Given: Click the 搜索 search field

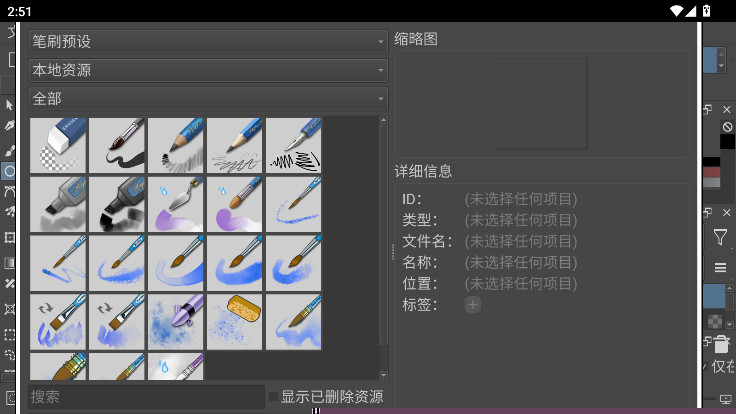Looking at the screenshot, I should (146, 397).
